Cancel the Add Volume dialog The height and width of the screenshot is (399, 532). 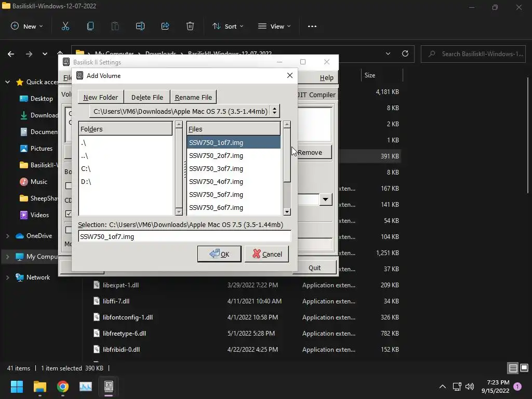(267, 254)
